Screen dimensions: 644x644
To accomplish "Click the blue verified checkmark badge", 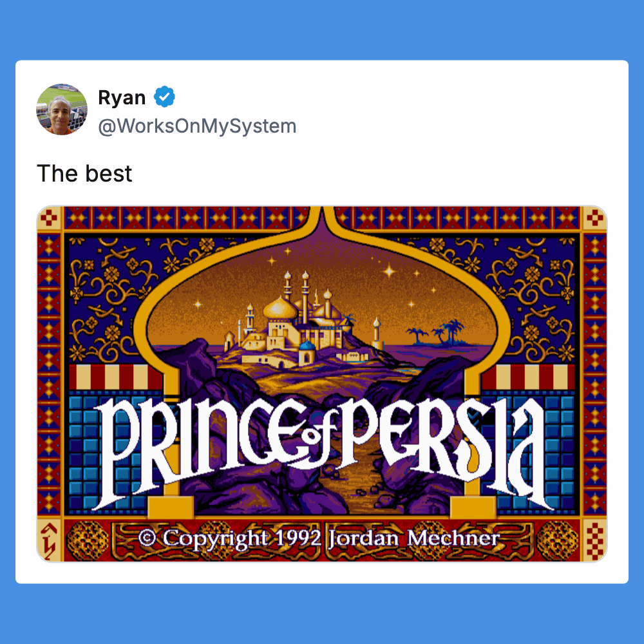I will (164, 97).
